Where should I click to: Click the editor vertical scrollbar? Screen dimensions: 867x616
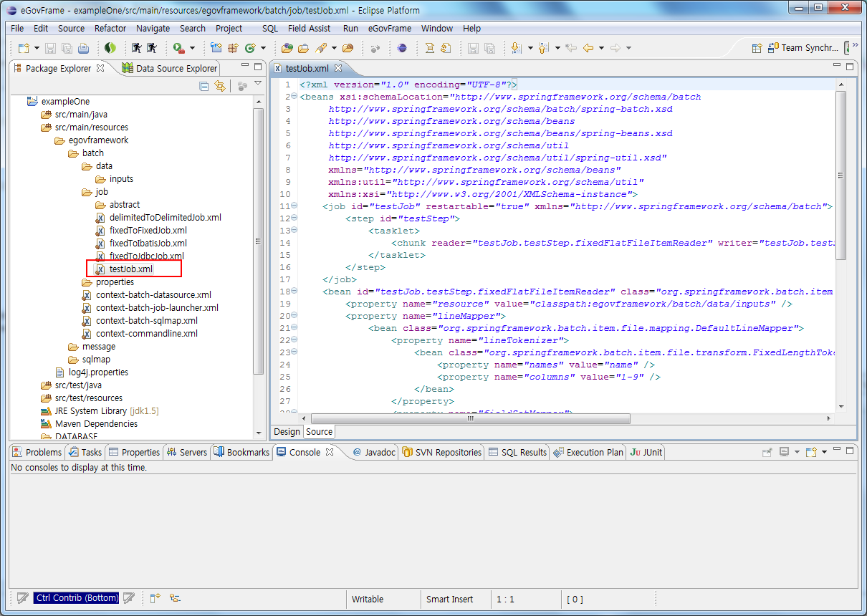coord(840,175)
